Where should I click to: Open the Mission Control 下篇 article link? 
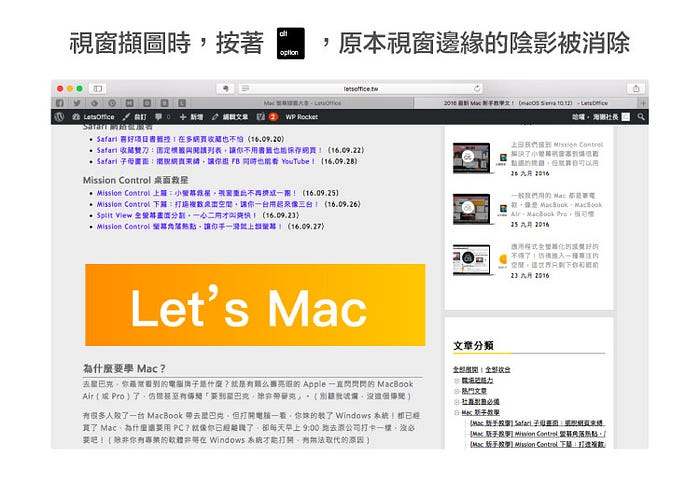208,204
